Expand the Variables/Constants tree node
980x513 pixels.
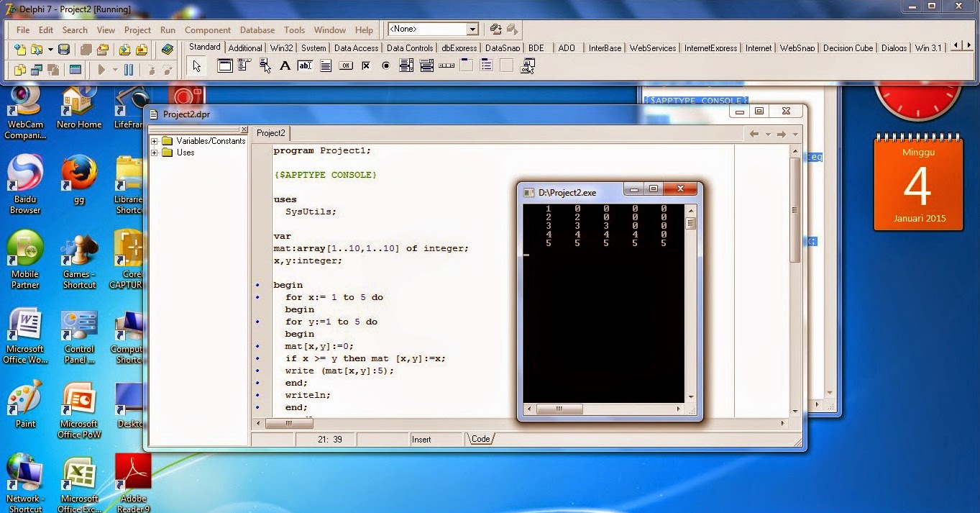pyautogui.click(x=154, y=141)
